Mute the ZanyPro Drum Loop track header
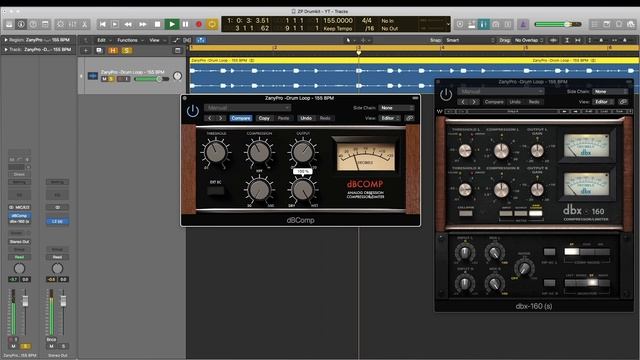 [x=104, y=79]
